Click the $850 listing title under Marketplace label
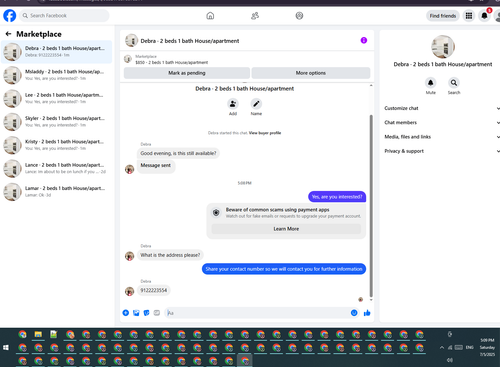 click(171, 62)
